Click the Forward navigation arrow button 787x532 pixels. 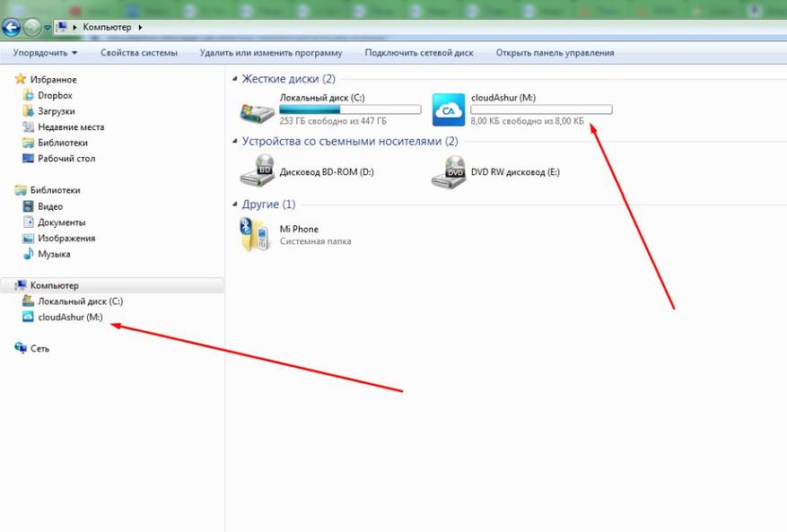point(32,27)
